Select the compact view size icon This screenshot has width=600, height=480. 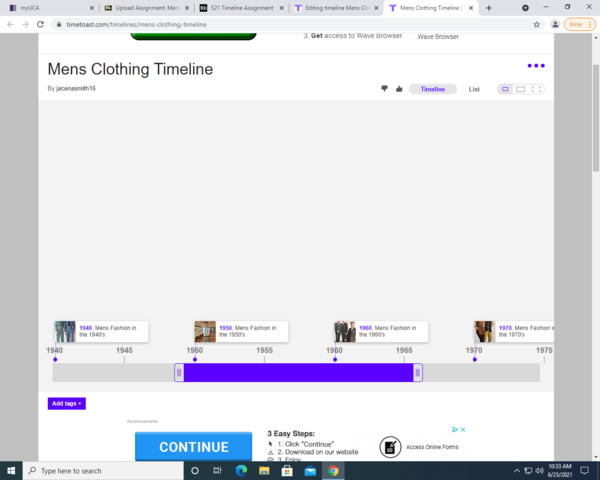tap(505, 89)
